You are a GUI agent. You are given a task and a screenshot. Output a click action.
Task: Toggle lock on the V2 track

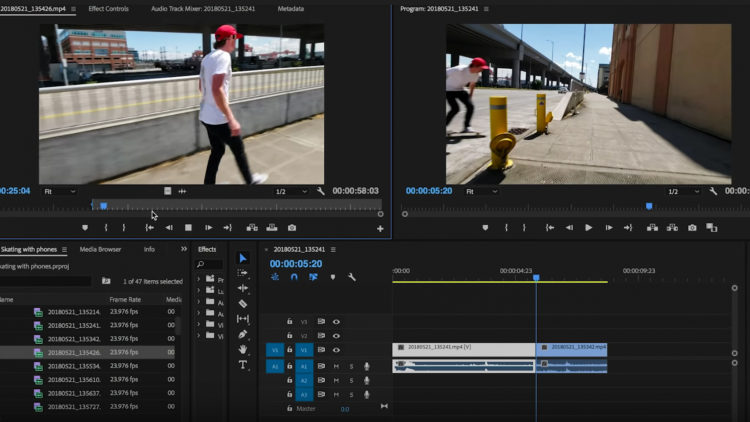pyautogui.click(x=290, y=336)
